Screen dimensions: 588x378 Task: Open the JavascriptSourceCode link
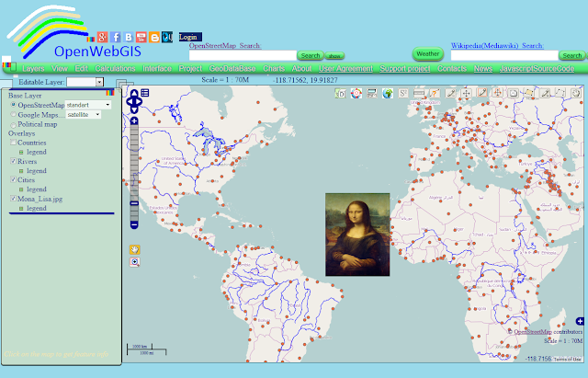click(x=537, y=68)
